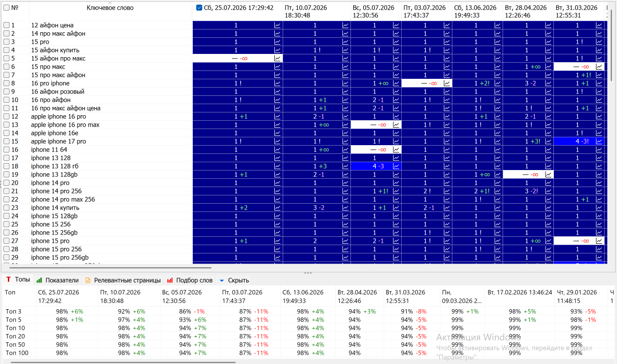
Task: Open the Релевантные страницы tab
Action: [x=123, y=280]
